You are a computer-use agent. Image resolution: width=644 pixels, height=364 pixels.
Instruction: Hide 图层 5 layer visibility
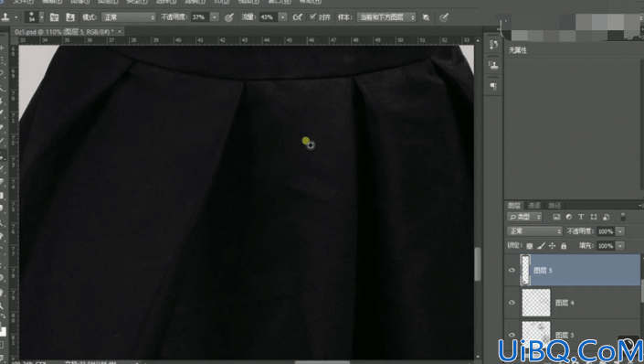tap(512, 270)
